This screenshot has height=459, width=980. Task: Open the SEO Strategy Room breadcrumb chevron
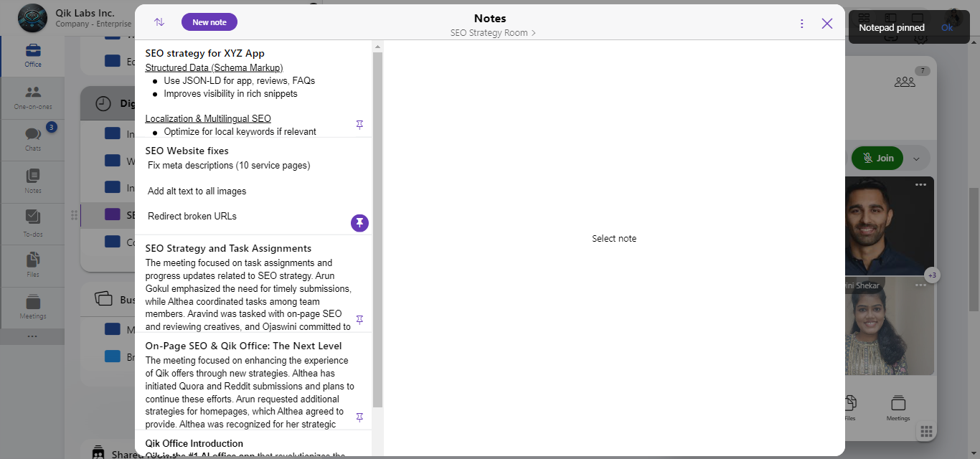pyautogui.click(x=534, y=32)
